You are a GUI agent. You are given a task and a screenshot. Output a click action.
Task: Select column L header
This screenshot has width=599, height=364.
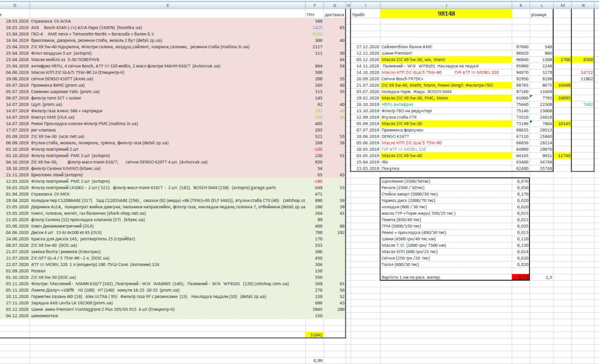tap(542, 6)
